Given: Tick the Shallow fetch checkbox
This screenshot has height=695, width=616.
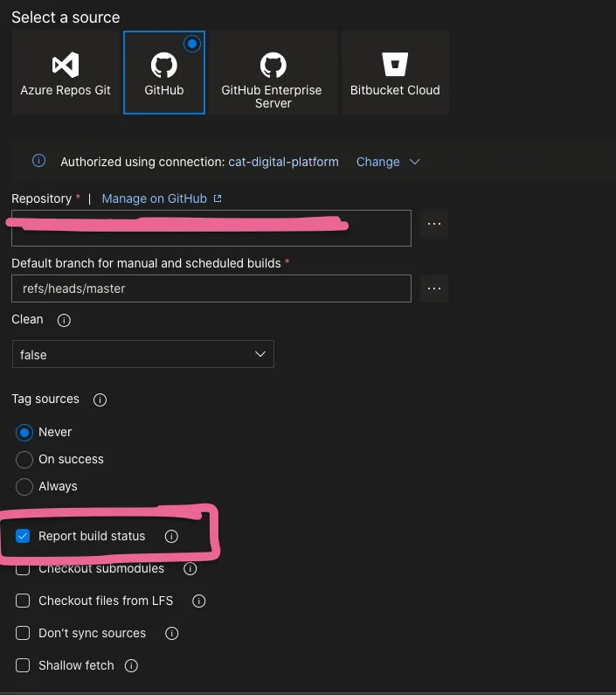Looking at the screenshot, I should [23, 666].
